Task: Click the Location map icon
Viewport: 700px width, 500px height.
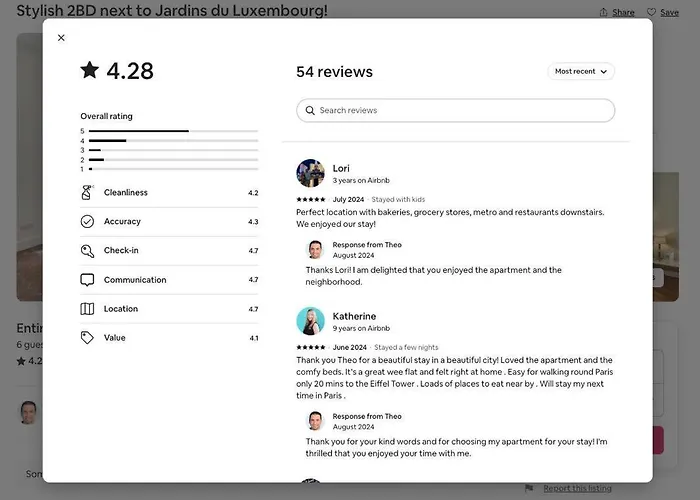Action: click(x=87, y=309)
